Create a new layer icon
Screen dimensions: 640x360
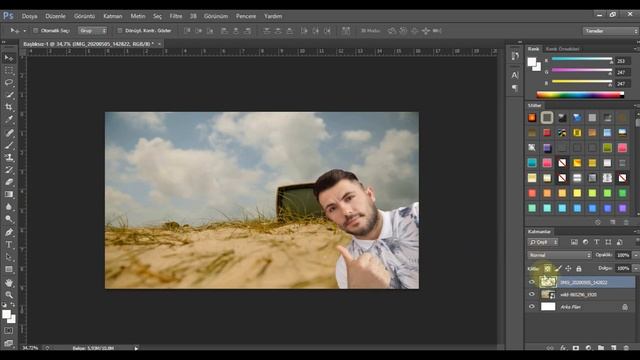pyautogui.click(x=613, y=348)
